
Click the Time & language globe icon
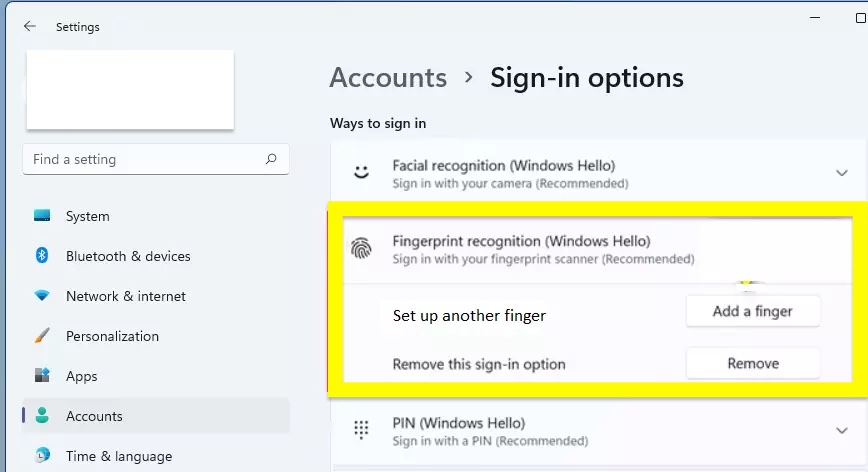click(42, 455)
